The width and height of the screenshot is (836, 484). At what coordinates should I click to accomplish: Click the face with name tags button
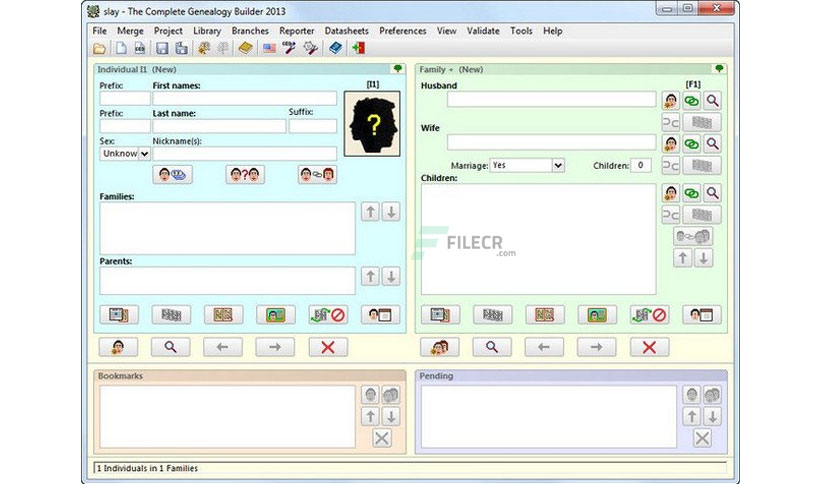172,174
